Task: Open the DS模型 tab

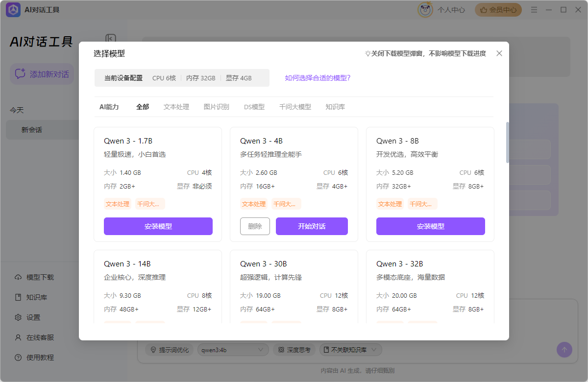Action: (x=254, y=107)
